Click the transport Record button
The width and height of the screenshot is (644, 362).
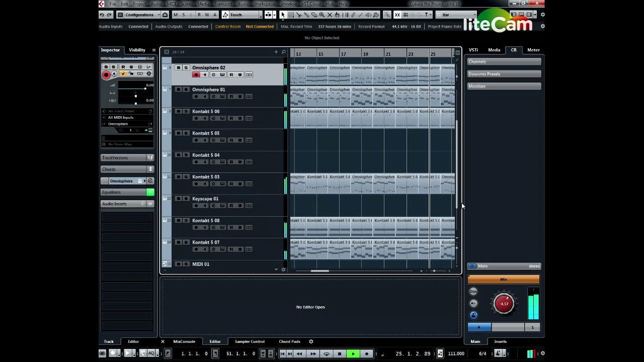(366, 353)
